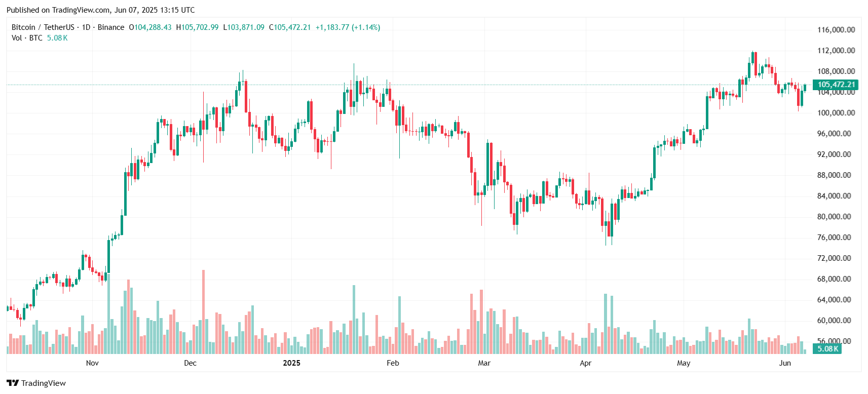Click the 116,000.00 price axis label
Viewport: 868px width, 394px height.
836,30
